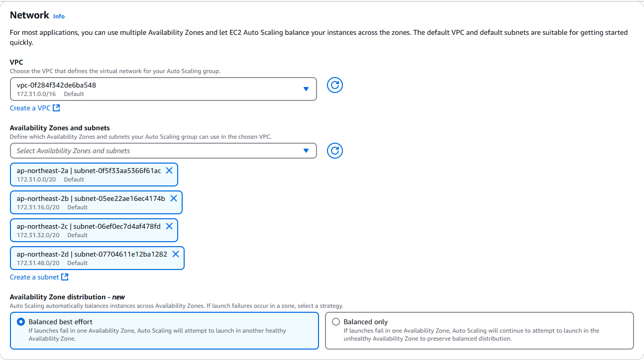644x360 pixels.
Task: Click the Network section heading
Action: point(29,15)
